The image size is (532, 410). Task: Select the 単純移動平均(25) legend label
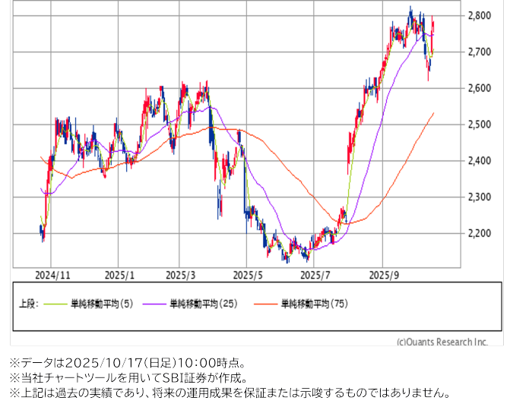[203, 304]
